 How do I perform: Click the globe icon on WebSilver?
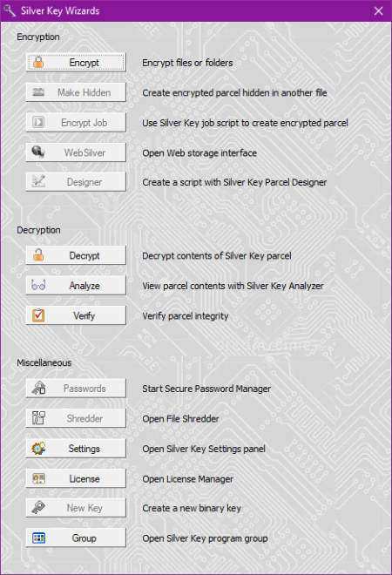tap(38, 152)
